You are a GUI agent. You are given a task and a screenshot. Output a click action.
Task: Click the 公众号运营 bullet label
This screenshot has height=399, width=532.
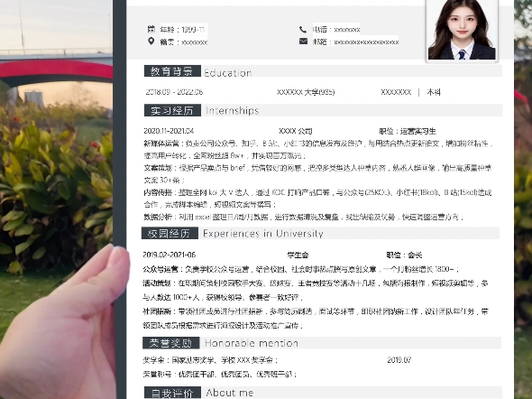click(x=161, y=269)
